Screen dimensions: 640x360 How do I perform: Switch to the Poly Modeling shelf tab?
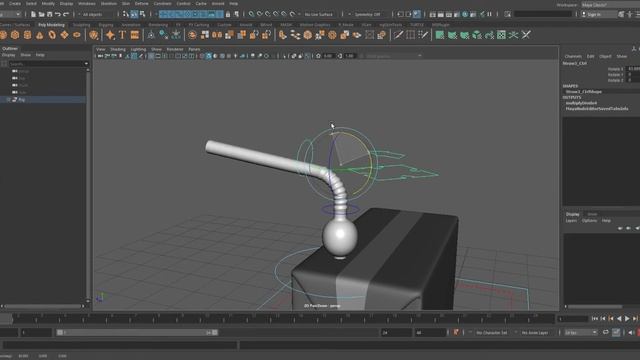point(51,25)
